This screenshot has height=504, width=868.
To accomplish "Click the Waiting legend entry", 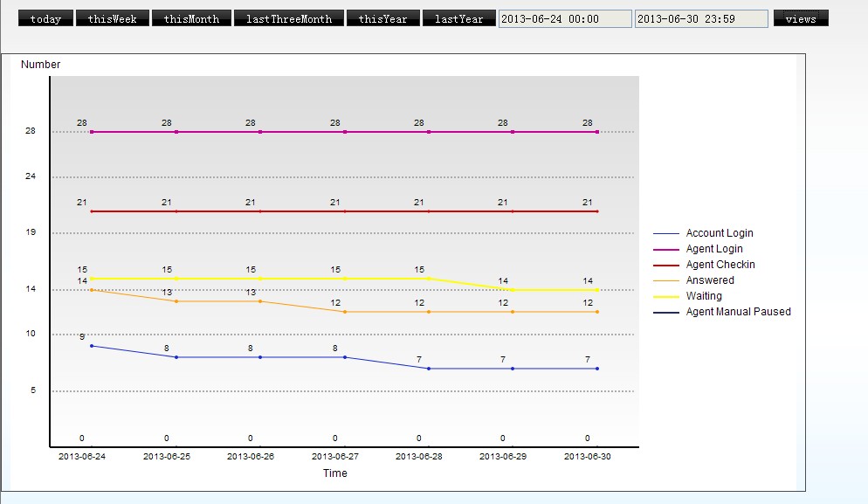I will click(704, 296).
